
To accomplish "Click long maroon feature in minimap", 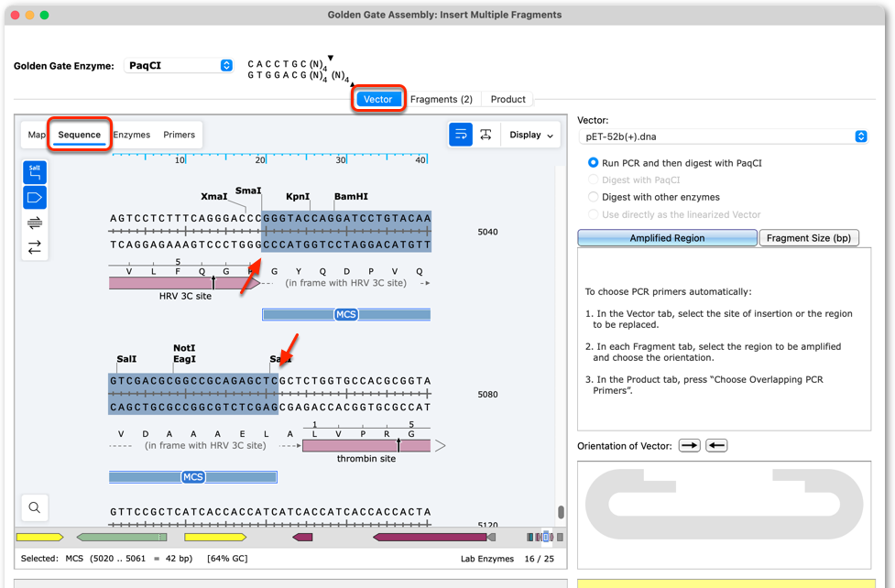I will [x=431, y=538].
